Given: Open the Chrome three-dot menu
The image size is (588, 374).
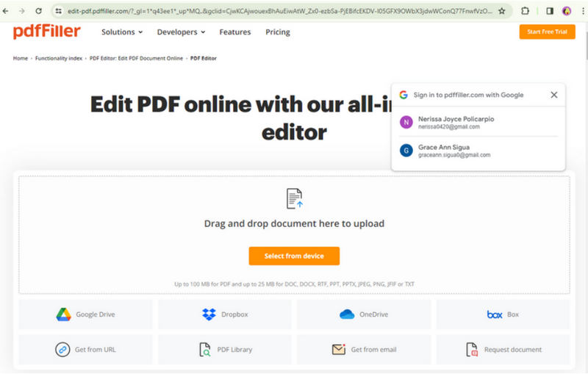Looking at the screenshot, I should point(583,11).
